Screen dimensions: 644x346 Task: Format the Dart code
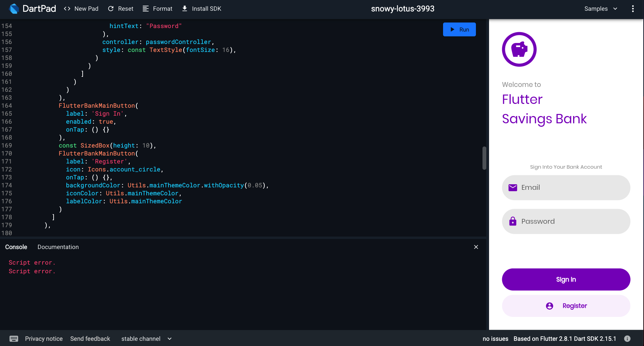click(x=157, y=9)
